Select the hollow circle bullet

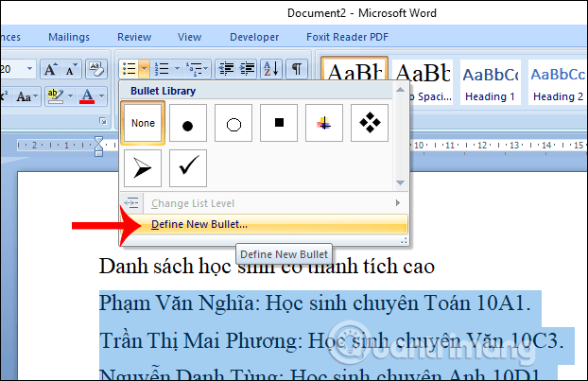coord(233,123)
